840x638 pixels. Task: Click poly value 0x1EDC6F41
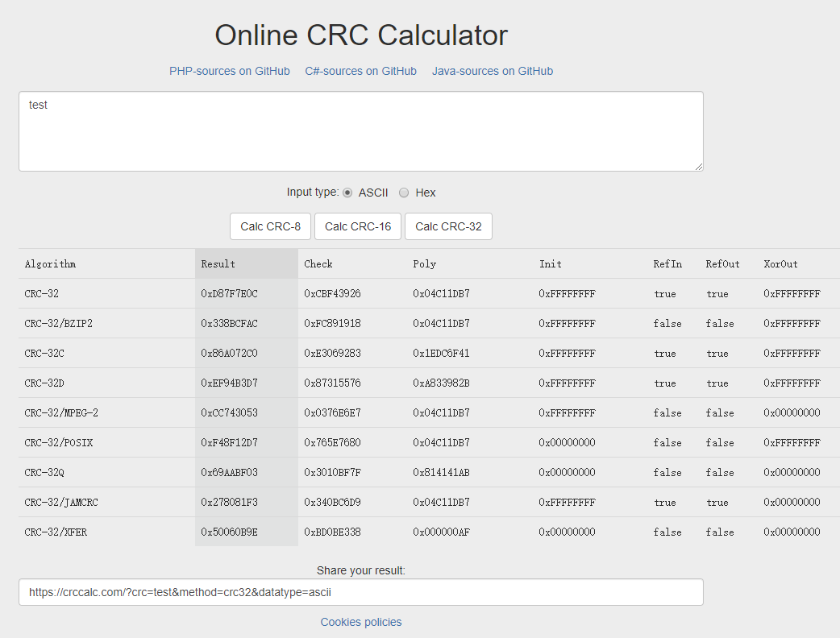click(441, 354)
